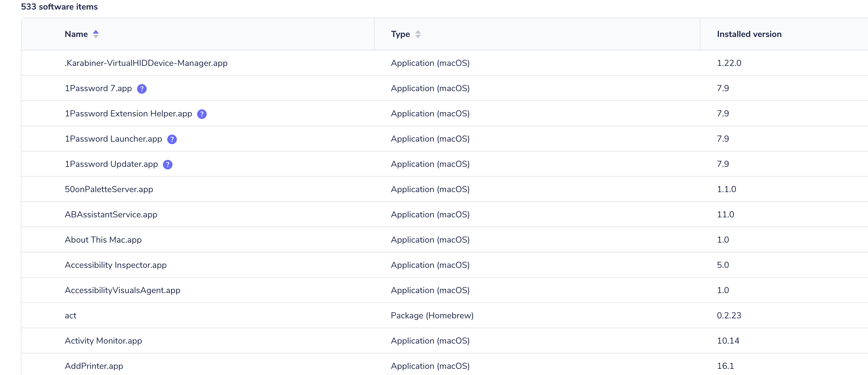
Task: Click the AccessibilityVisualsAgent.app row
Action: (x=122, y=290)
